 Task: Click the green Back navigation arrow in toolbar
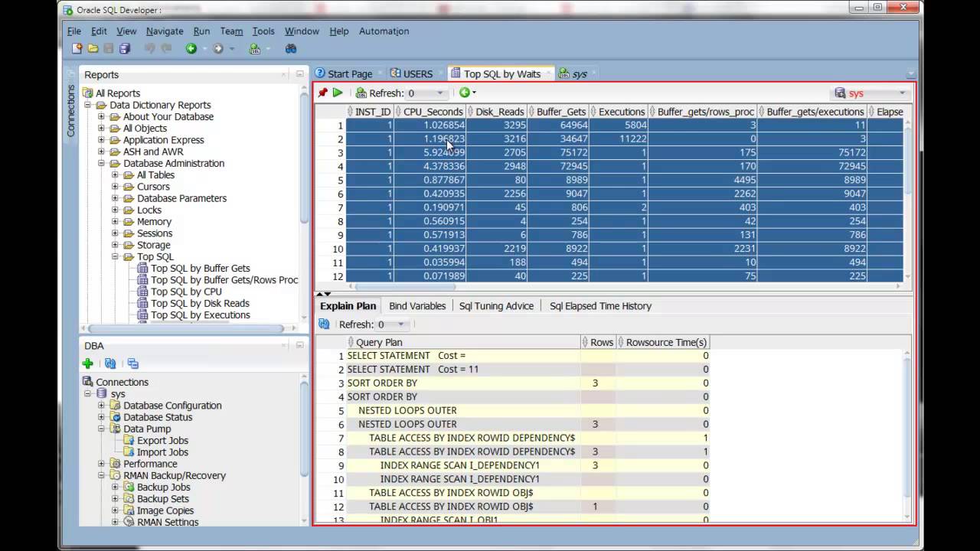tap(191, 49)
